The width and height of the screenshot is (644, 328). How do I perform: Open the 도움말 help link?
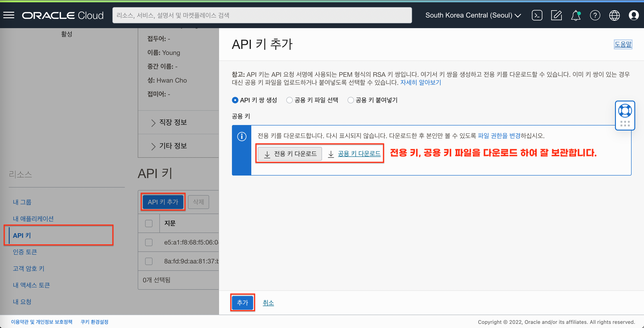[623, 44]
